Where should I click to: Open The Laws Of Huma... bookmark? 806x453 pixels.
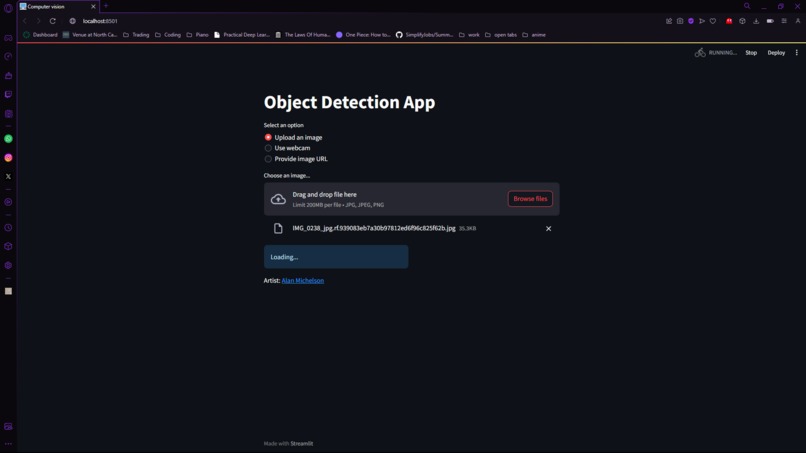coord(303,35)
